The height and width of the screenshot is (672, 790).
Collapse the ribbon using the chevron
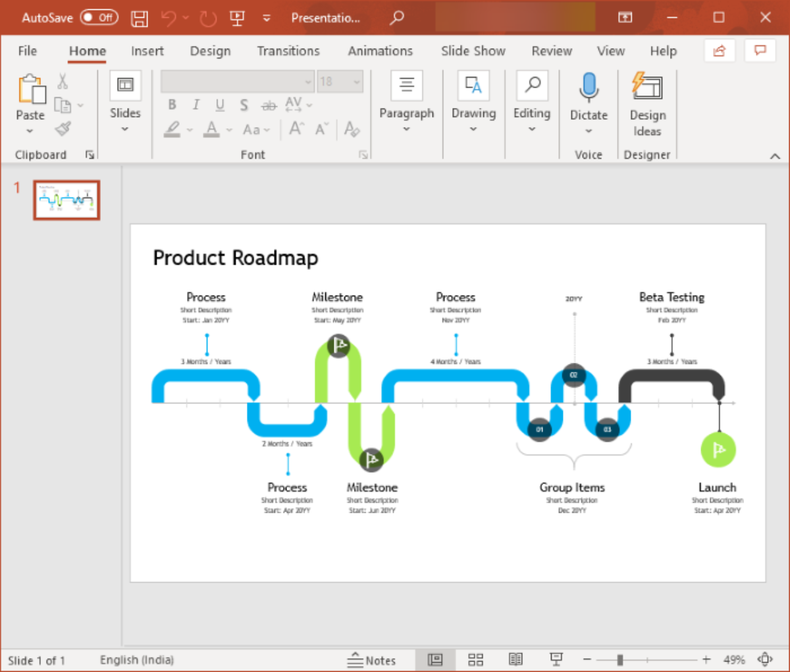click(775, 156)
